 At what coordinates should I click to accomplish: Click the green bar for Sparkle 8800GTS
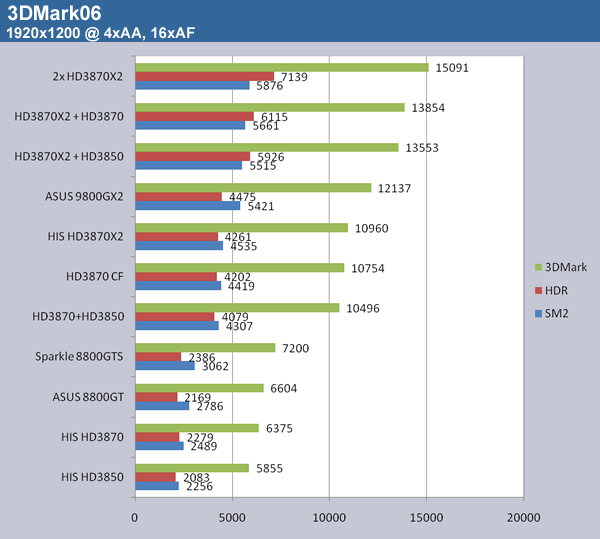pyautogui.click(x=205, y=348)
